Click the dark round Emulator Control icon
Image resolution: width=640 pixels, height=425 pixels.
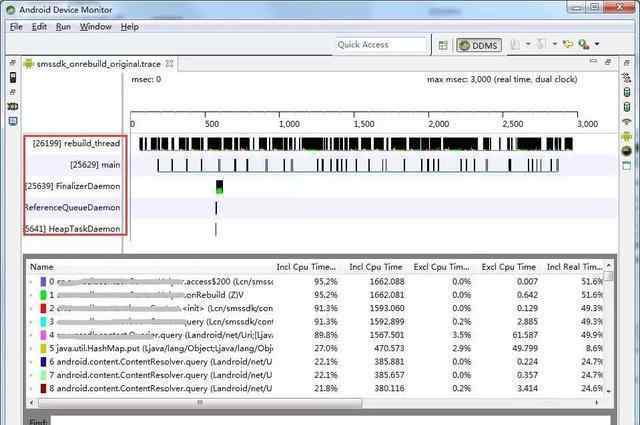coord(627,151)
